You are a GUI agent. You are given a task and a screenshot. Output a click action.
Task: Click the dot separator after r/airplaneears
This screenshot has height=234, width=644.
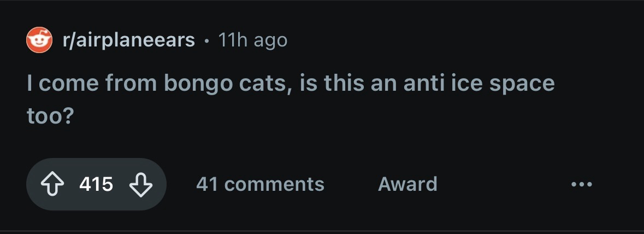(x=207, y=41)
